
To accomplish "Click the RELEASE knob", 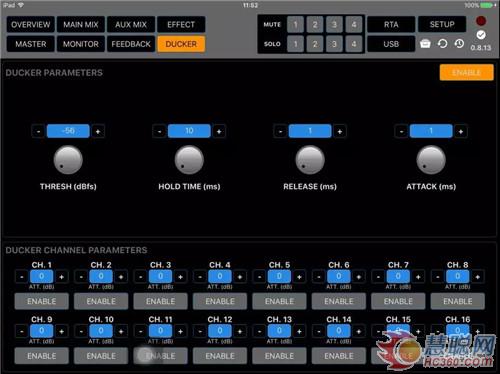I will [310, 160].
